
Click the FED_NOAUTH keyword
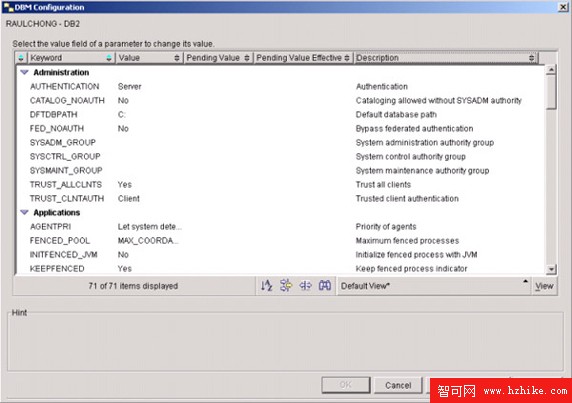[57, 129]
